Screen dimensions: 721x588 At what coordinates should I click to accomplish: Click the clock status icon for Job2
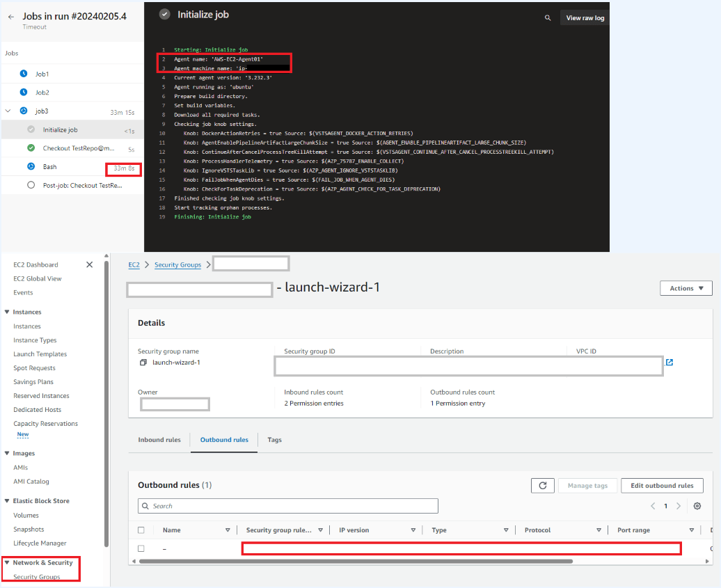tap(24, 92)
